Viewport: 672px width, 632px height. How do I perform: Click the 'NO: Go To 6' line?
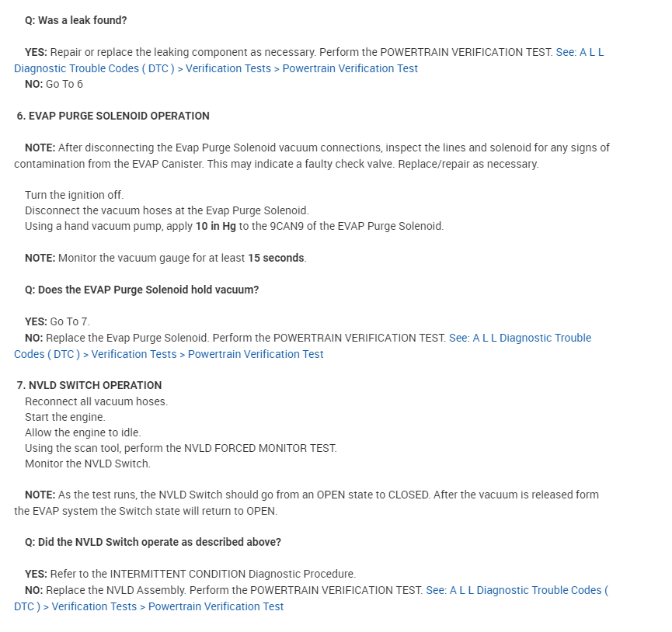[x=54, y=84]
